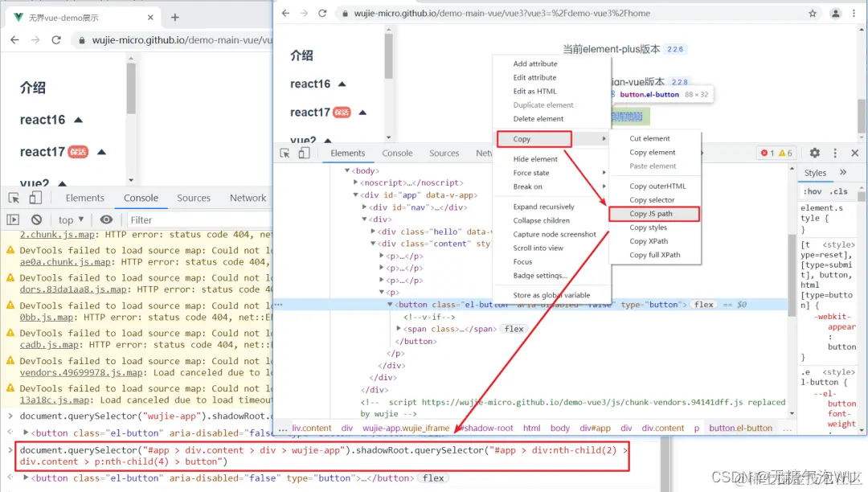Activate inspect element picker in right DevTools
Viewport: 868px width, 492px height.
(285, 153)
